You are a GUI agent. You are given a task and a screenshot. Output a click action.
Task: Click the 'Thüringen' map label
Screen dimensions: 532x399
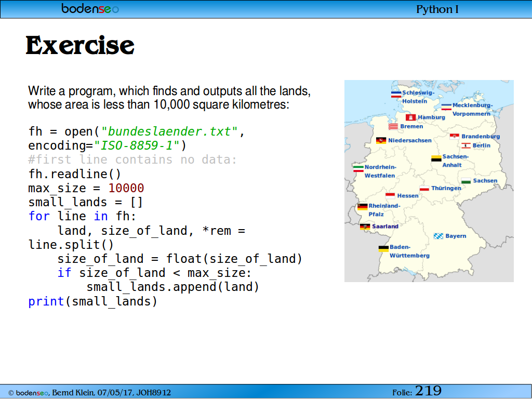coord(446,188)
